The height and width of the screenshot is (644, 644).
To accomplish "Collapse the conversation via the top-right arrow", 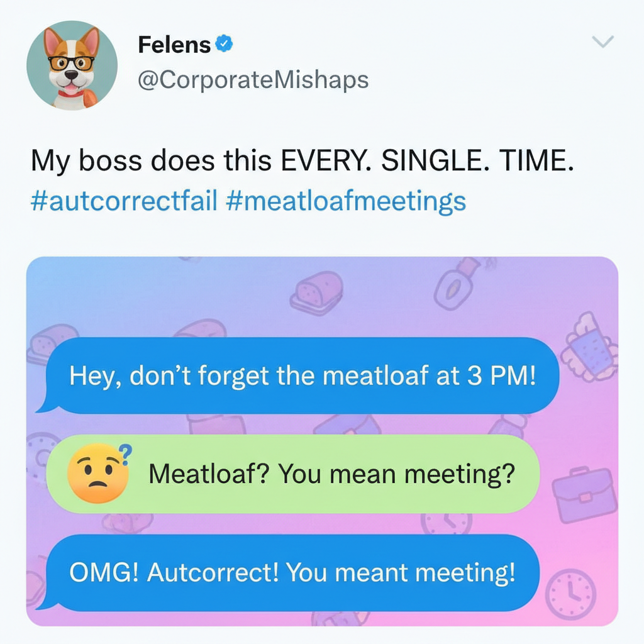I will [x=603, y=43].
